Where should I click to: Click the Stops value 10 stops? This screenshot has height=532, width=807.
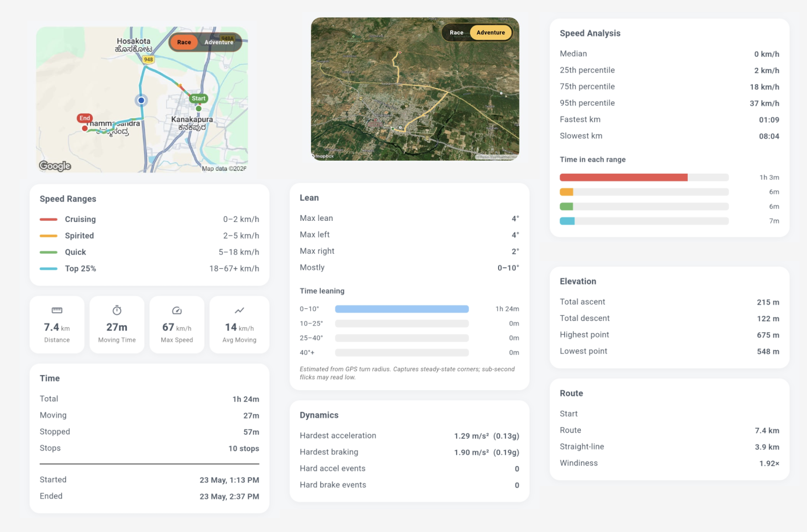coord(244,449)
